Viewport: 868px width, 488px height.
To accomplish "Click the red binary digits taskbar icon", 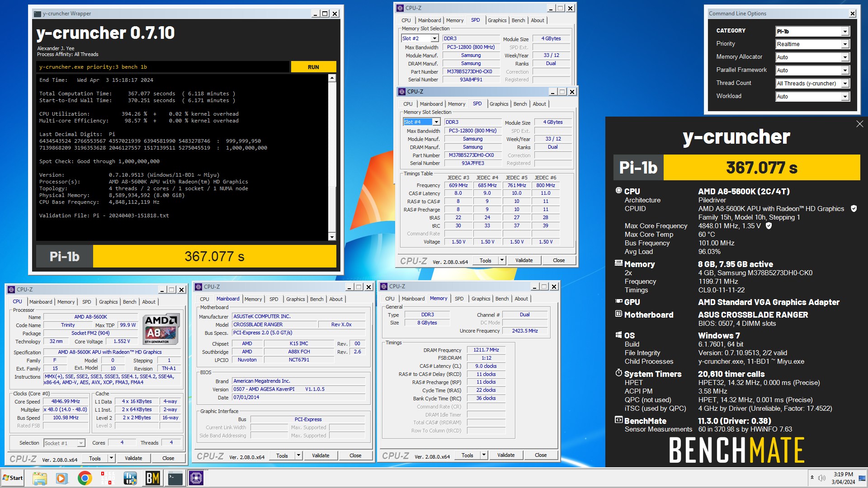I will click(x=108, y=478).
